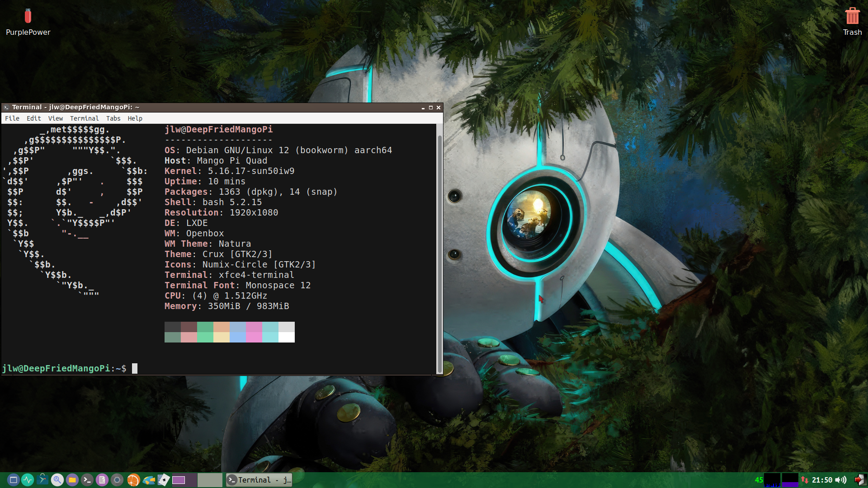Click the temperature reading 45 in tray
The width and height of the screenshot is (868, 488).
(x=759, y=480)
